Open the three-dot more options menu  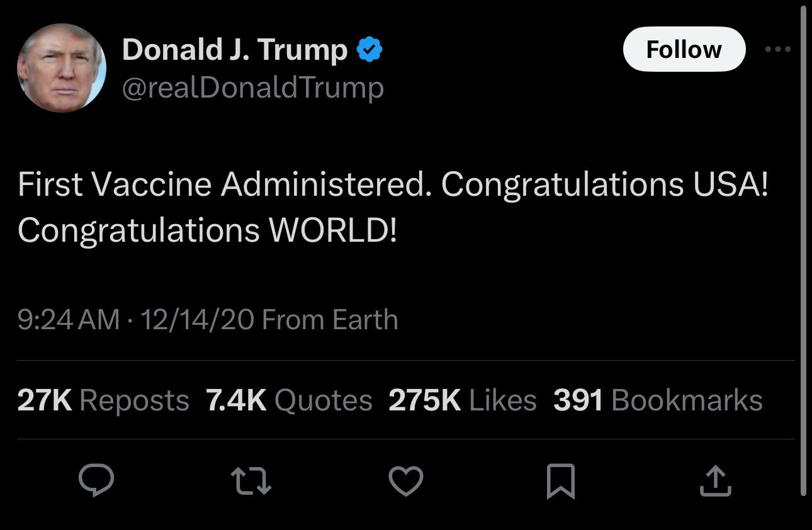tap(777, 50)
